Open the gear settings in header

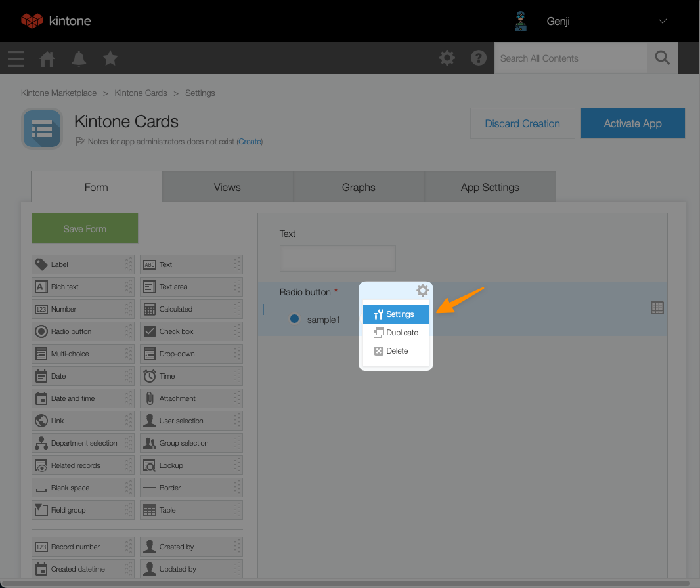pyautogui.click(x=447, y=58)
